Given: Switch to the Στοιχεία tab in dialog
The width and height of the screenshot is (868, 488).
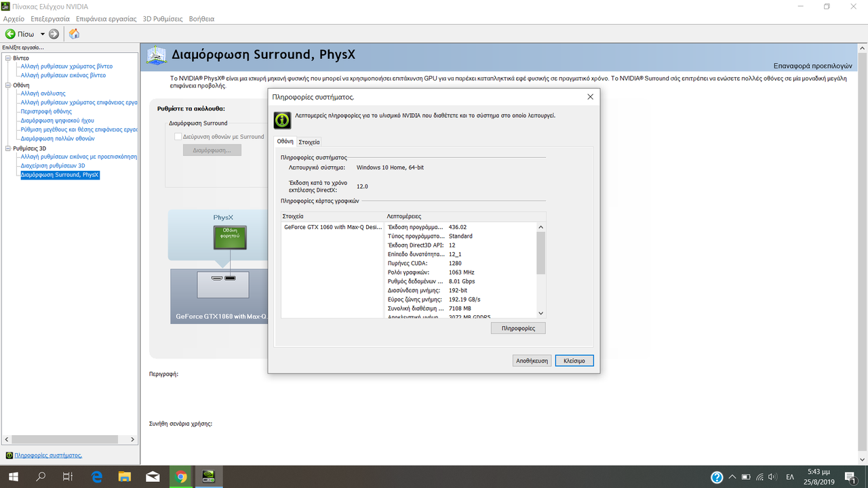Looking at the screenshot, I should (309, 142).
